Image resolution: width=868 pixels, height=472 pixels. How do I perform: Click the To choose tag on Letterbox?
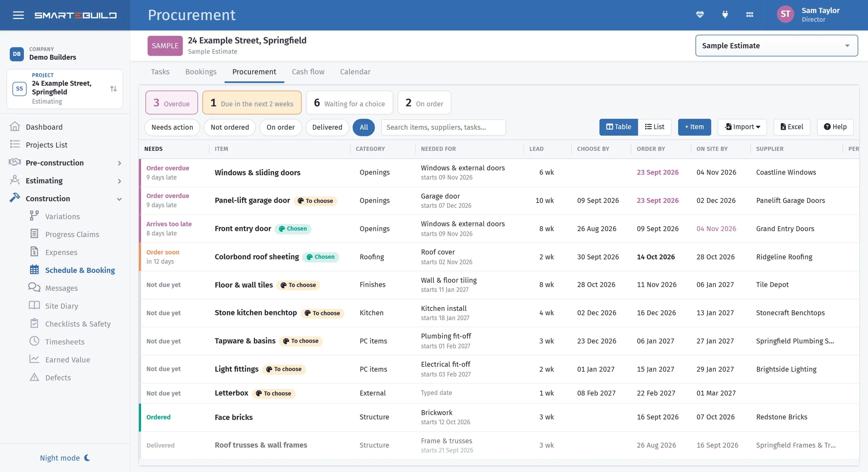tap(273, 394)
